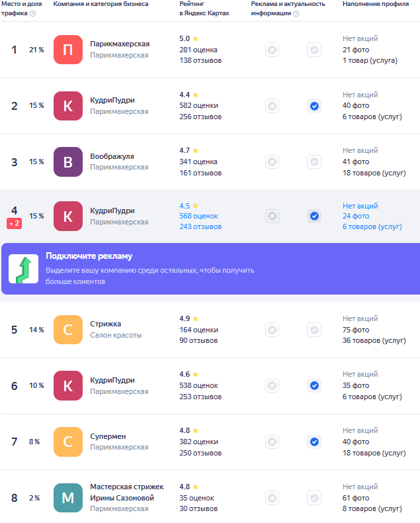Click the purple 'В' avatar of Воображуля
Screen dimensions: 420x523
tap(67, 162)
